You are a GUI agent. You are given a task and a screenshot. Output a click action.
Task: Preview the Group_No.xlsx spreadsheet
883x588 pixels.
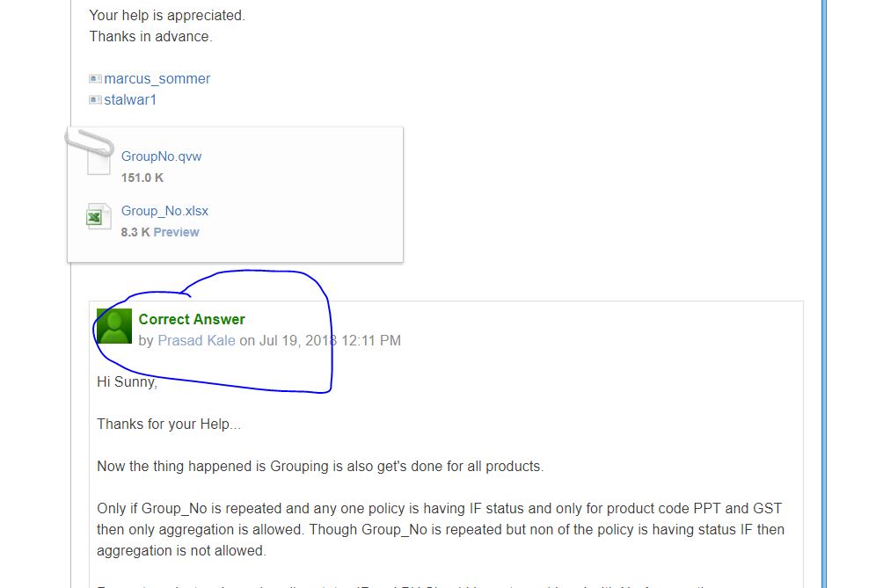[176, 232]
